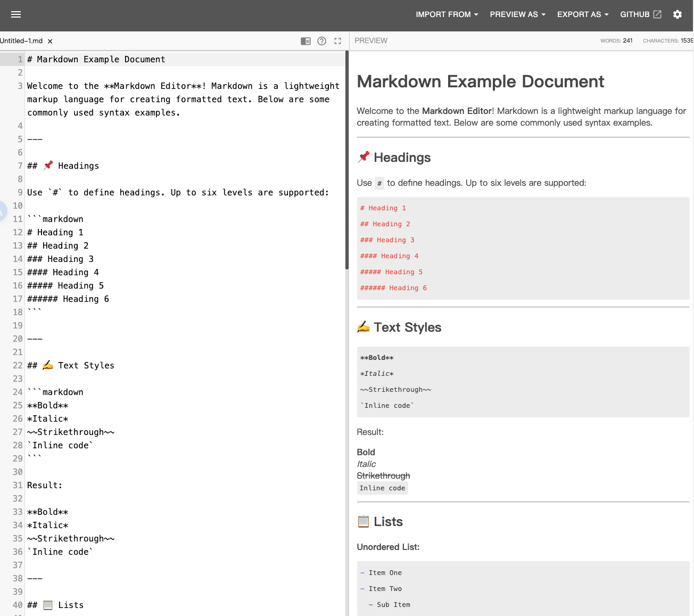Open help with the question mark icon
The width and height of the screenshot is (694, 616).
click(321, 40)
